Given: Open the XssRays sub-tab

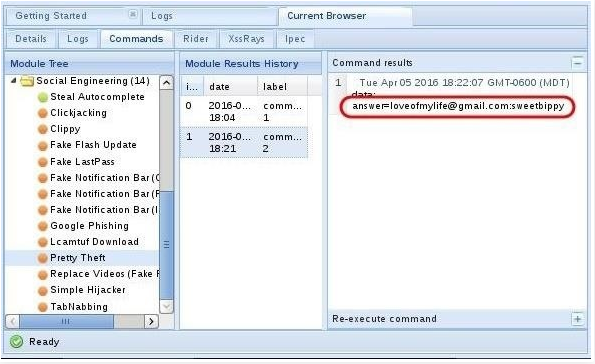Looking at the screenshot, I should click(x=246, y=39).
